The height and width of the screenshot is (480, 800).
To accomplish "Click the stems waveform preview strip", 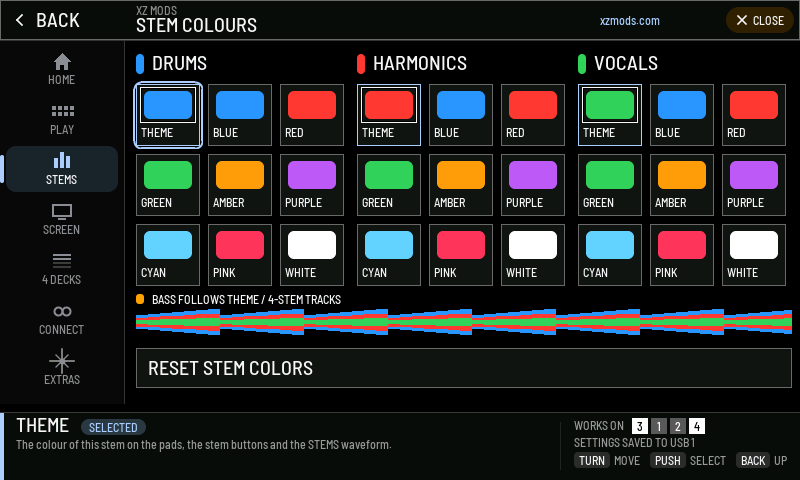I will pos(464,322).
